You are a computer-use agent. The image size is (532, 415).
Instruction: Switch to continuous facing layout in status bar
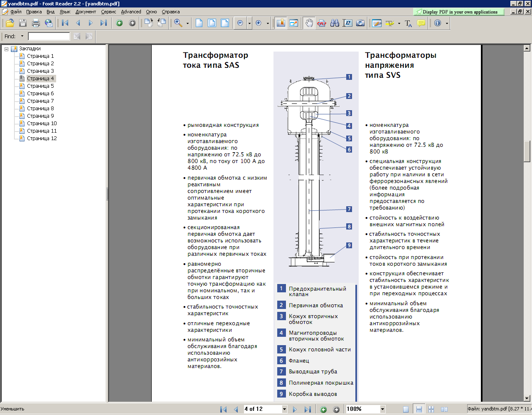coord(431,409)
